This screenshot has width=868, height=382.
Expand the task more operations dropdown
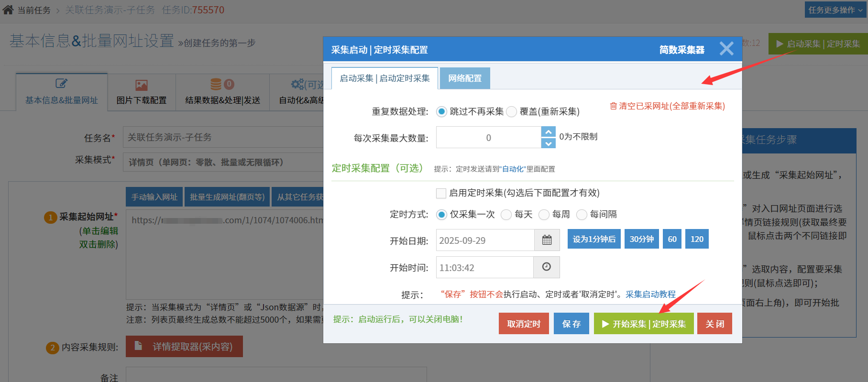pyautogui.click(x=835, y=10)
